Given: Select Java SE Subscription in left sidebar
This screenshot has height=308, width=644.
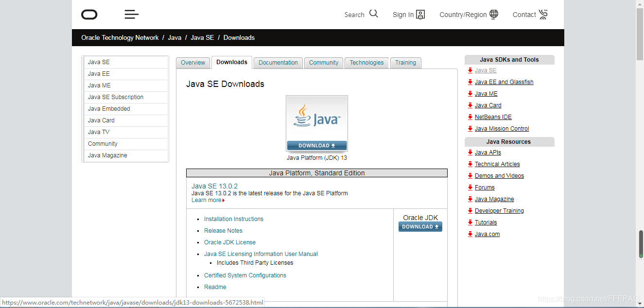Looking at the screenshot, I should pos(126,97).
